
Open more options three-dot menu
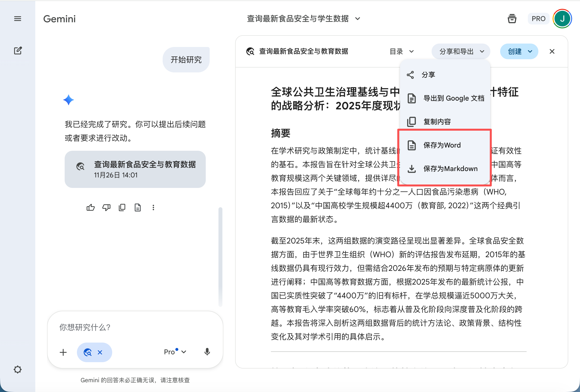point(153,208)
